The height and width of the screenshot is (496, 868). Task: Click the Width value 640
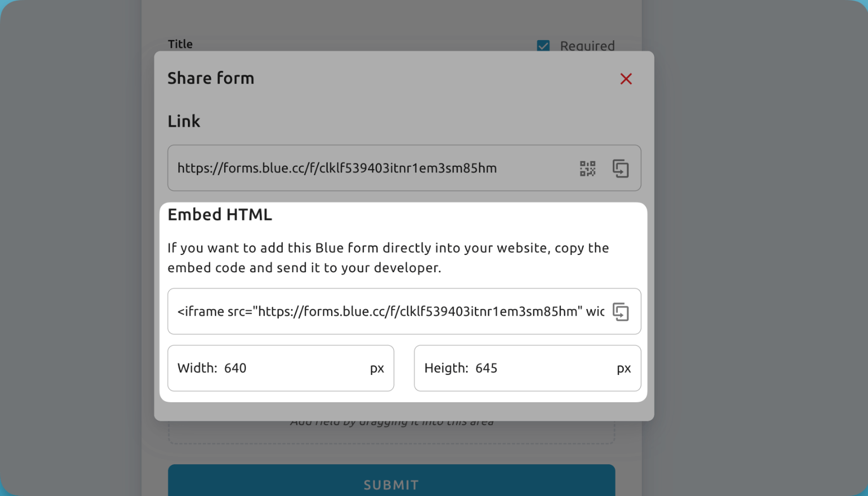point(235,368)
